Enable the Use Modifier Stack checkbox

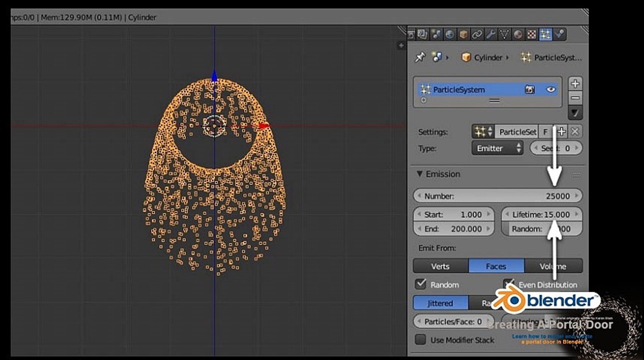coord(421,339)
